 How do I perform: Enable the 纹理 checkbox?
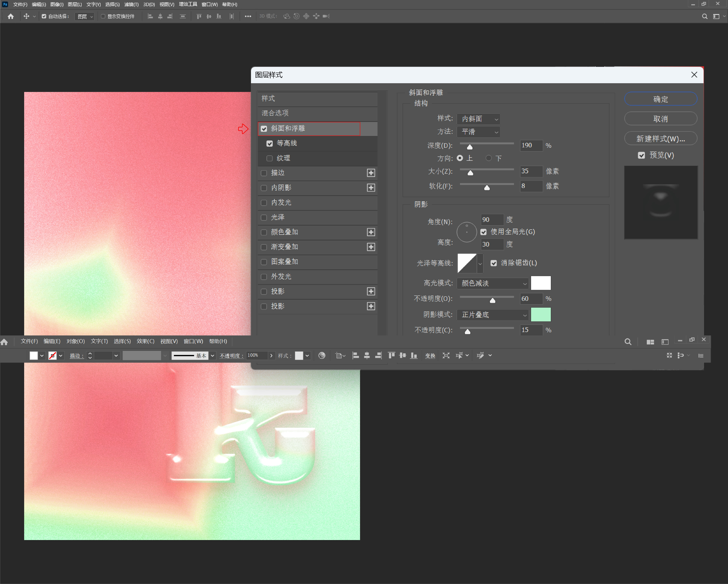(x=269, y=158)
